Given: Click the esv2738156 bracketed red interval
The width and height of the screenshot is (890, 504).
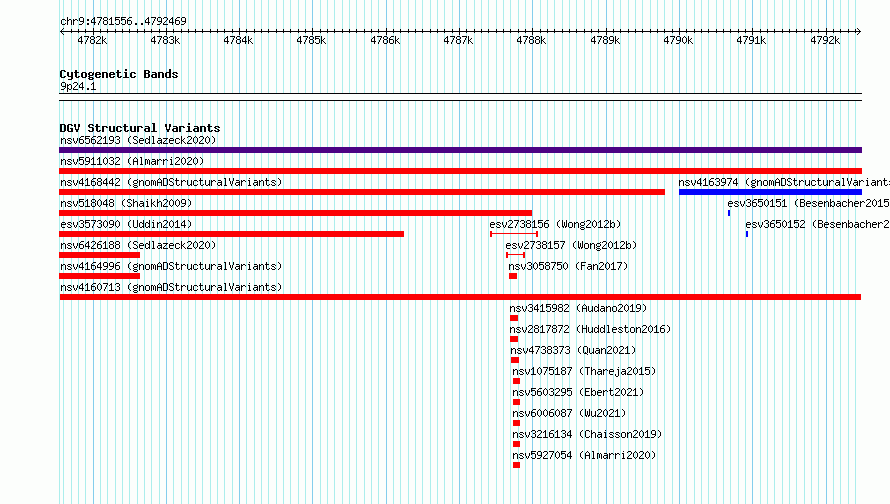Looking at the screenshot, I should [x=514, y=234].
